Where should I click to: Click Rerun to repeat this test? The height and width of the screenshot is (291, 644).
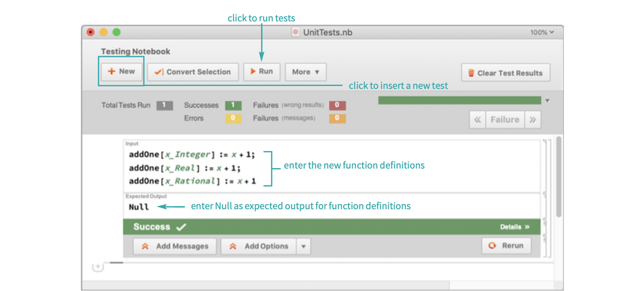tap(506, 246)
